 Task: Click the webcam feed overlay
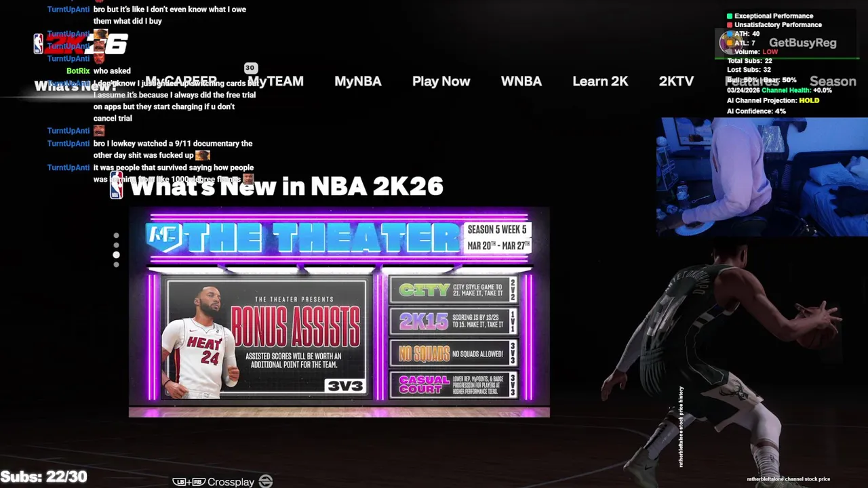[762, 177]
